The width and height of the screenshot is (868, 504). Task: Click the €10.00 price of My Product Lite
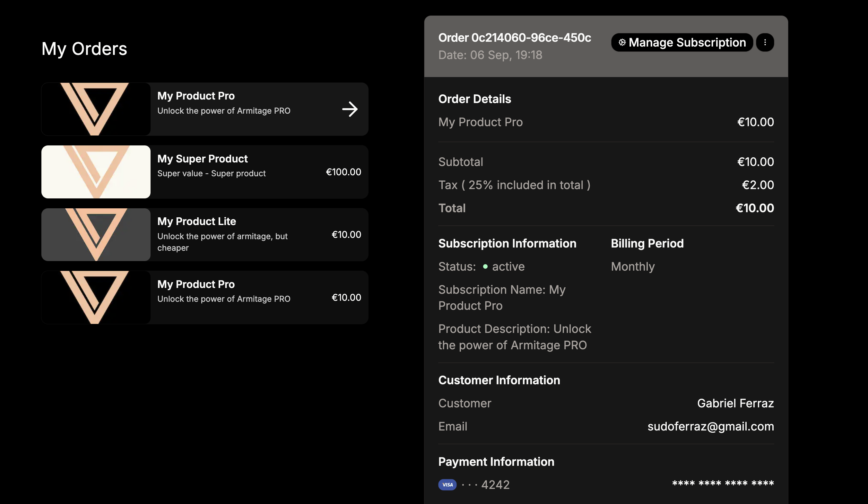(346, 235)
